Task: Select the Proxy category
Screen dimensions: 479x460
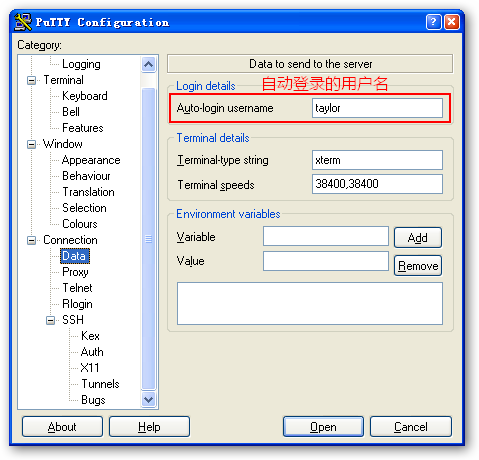Action: coord(75,272)
